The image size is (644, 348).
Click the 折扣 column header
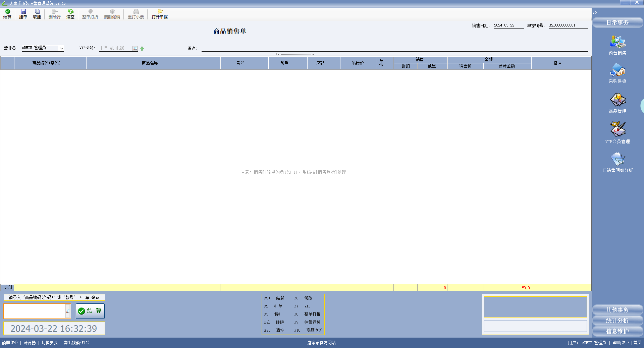tap(406, 66)
